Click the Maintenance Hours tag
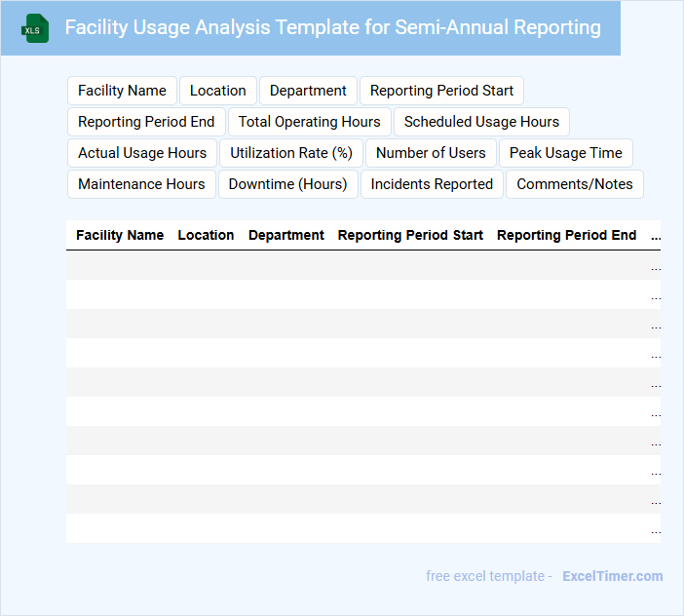The image size is (684, 616). tap(141, 184)
